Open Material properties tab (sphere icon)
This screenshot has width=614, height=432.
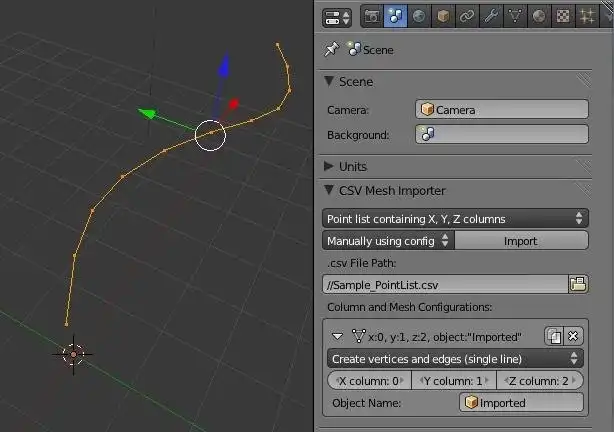pos(539,16)
